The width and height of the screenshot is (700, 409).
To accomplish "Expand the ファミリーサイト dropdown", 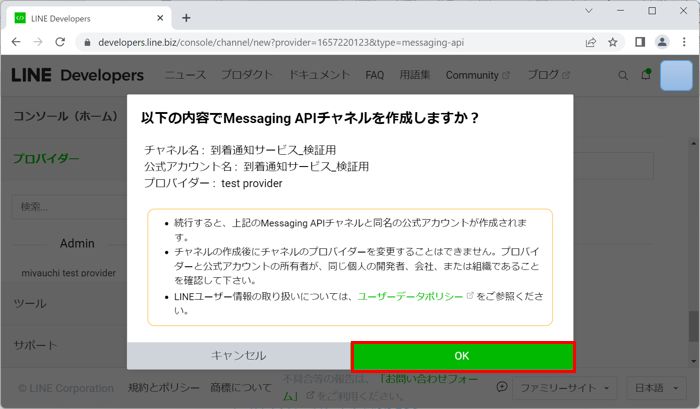I will click(564, 388).
